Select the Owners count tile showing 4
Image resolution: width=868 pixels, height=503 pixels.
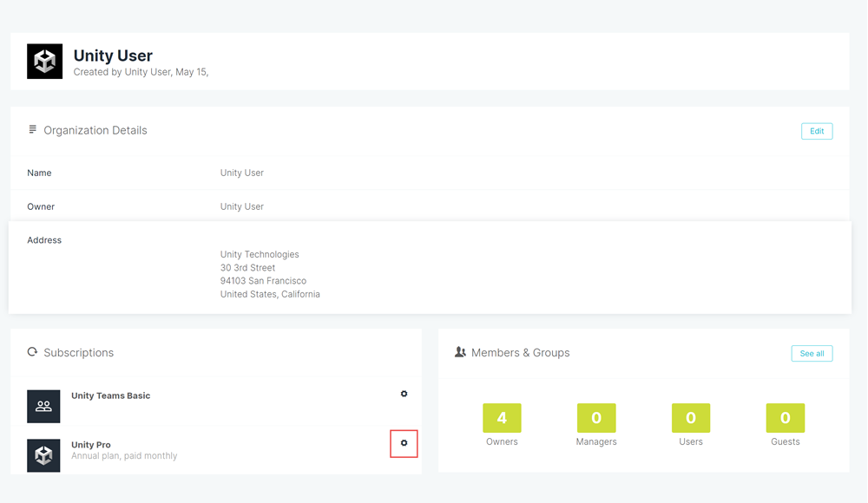(x=502, y=418)
